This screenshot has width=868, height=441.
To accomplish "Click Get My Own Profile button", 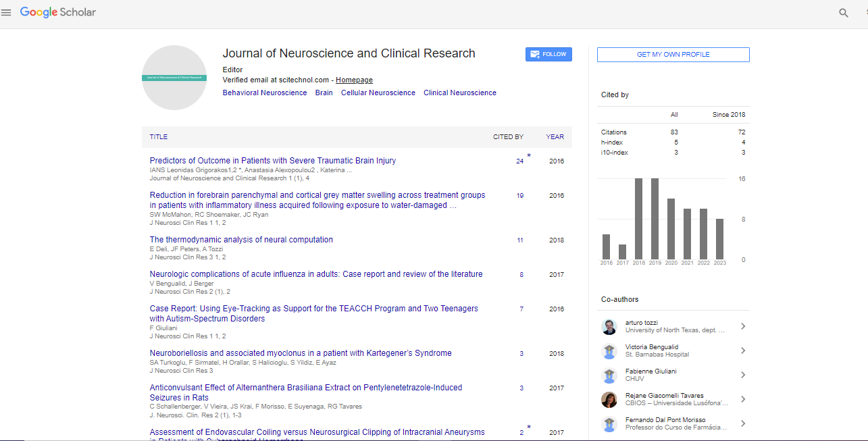I will 673,55.
